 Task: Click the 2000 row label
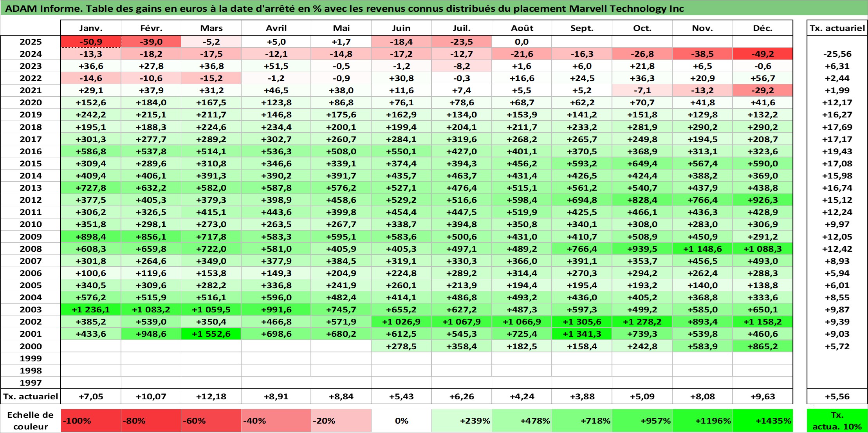pos(31,346)
